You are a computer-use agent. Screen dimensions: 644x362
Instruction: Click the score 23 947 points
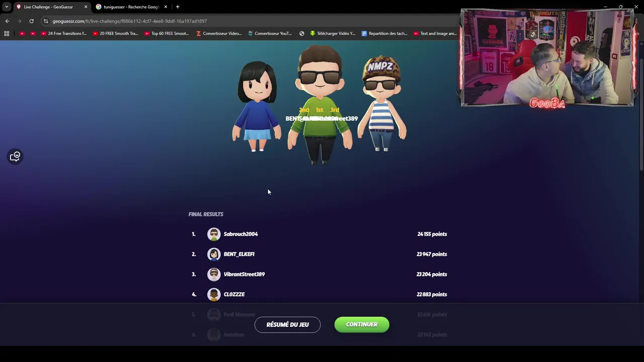(432, 254)
